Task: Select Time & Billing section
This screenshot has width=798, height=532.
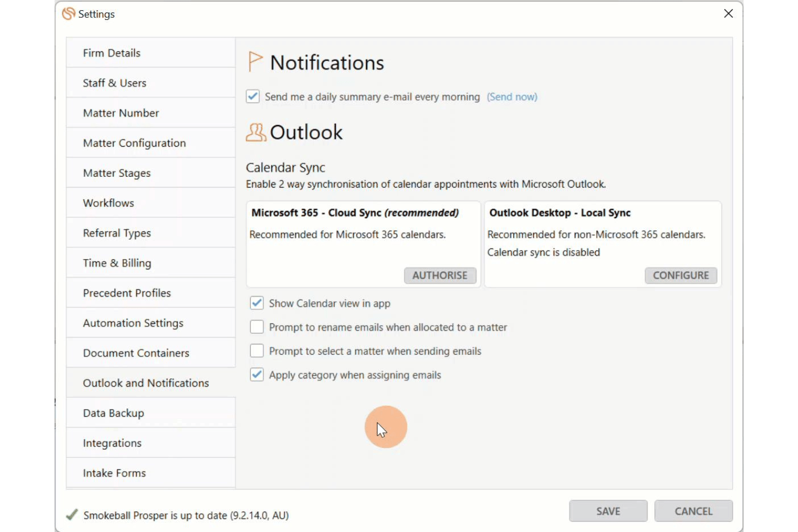Action: [x=151, y=263]
